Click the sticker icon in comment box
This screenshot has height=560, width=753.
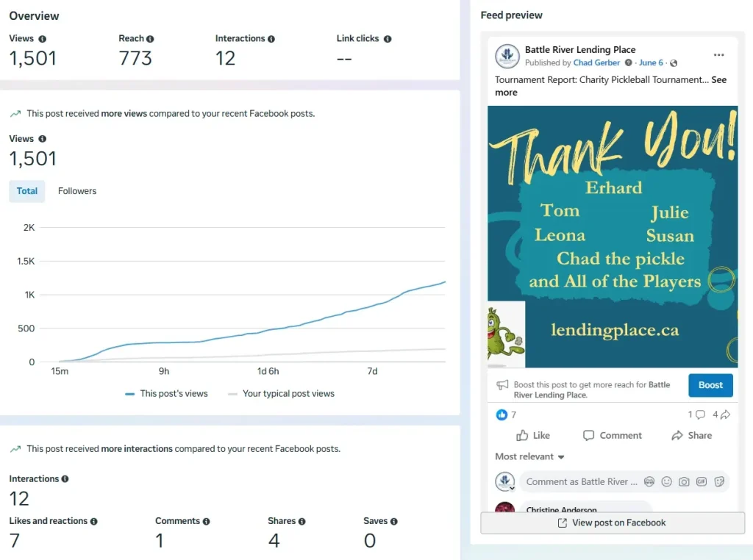point(719,482)
